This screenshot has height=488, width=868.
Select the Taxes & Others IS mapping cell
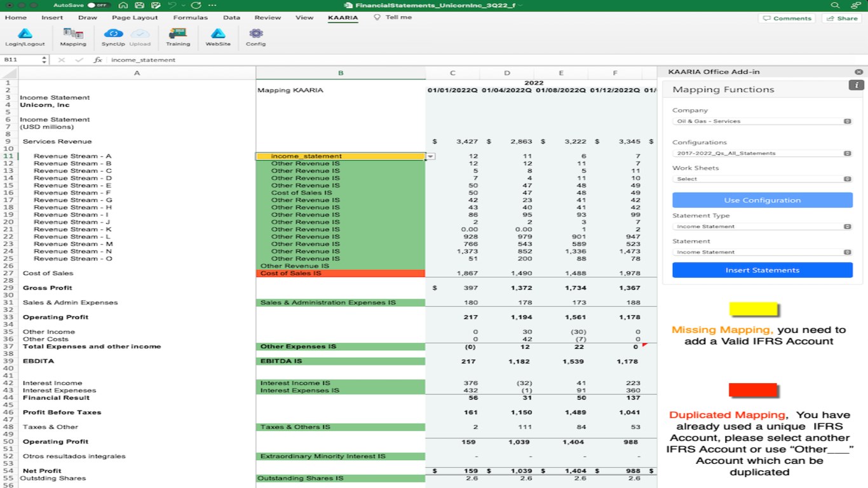point(341,427)
